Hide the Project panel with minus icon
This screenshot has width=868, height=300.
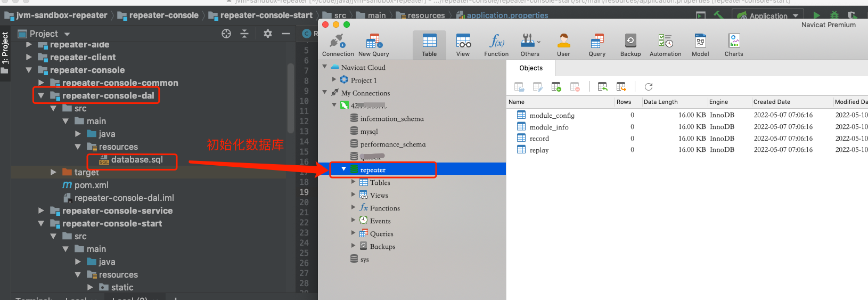pos(286,34)
